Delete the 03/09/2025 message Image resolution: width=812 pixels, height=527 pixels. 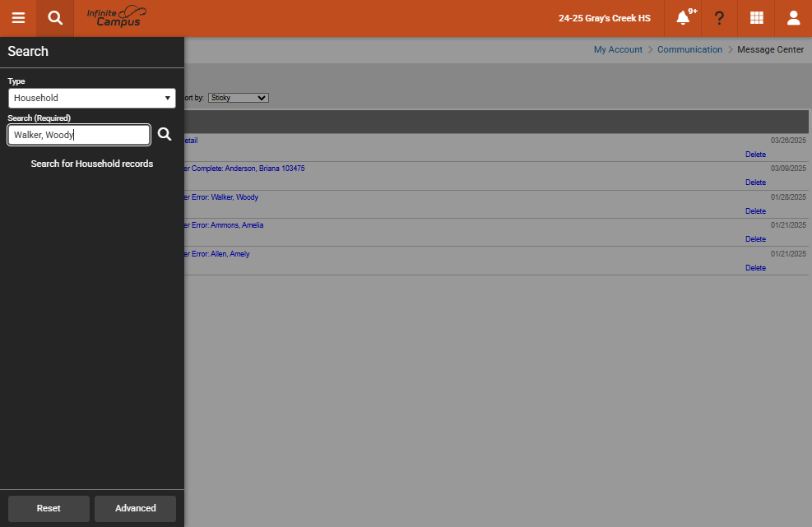(x=755, y=183)
